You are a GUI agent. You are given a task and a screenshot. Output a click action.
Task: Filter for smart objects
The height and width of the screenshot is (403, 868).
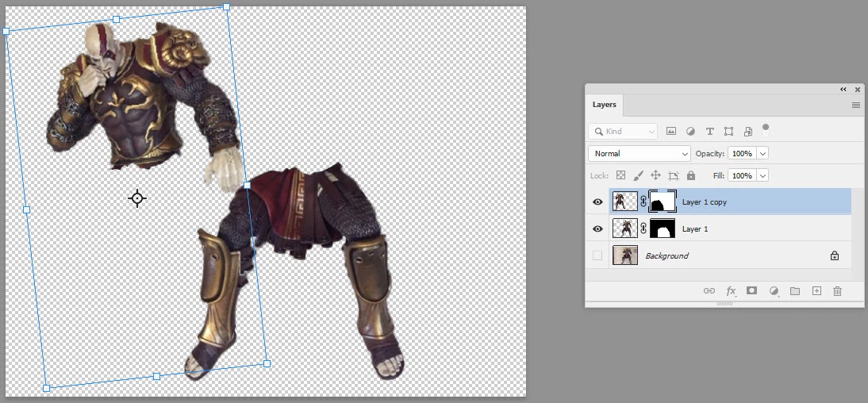pyautogui.click(x=748, y=131)
